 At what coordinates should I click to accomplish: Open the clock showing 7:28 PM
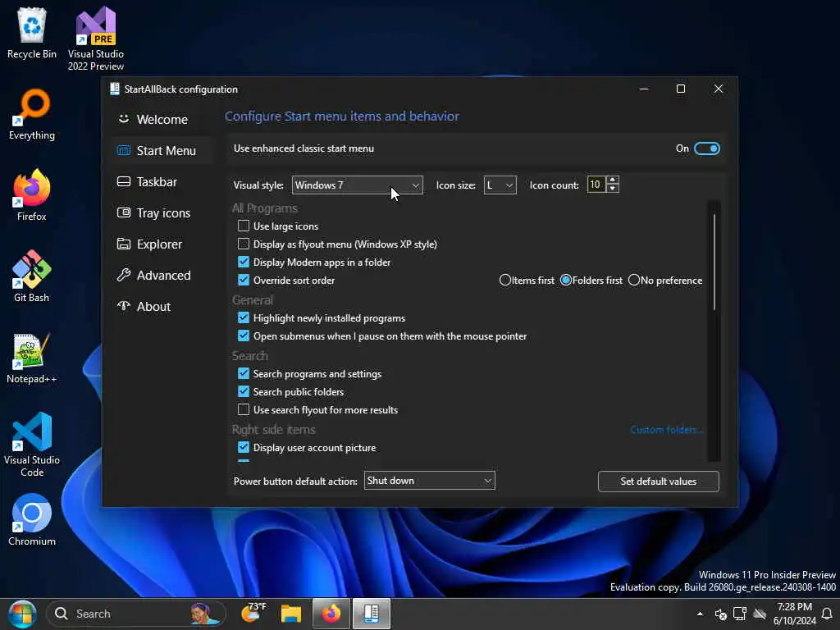(x=795, y=614)
